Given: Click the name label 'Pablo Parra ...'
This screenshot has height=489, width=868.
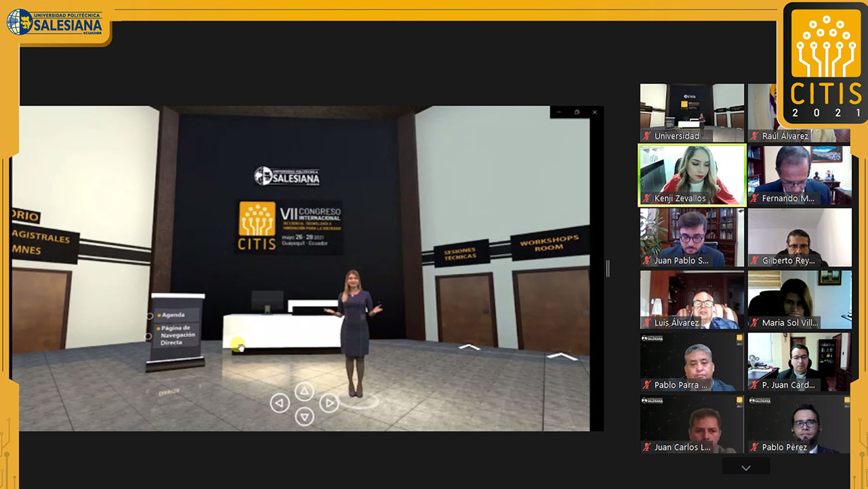Looking at the screenshot, I should pyautogui.click(x=681, y=385).
